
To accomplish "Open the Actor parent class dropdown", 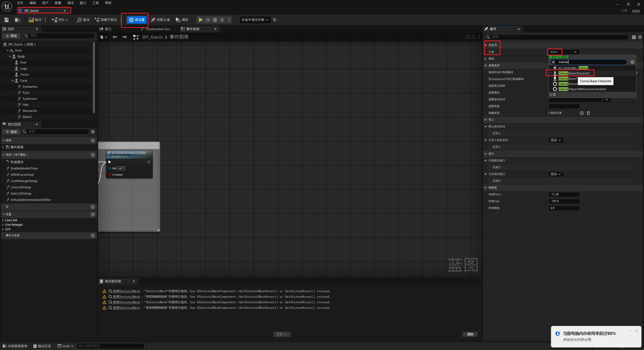I will coord(563,52).
